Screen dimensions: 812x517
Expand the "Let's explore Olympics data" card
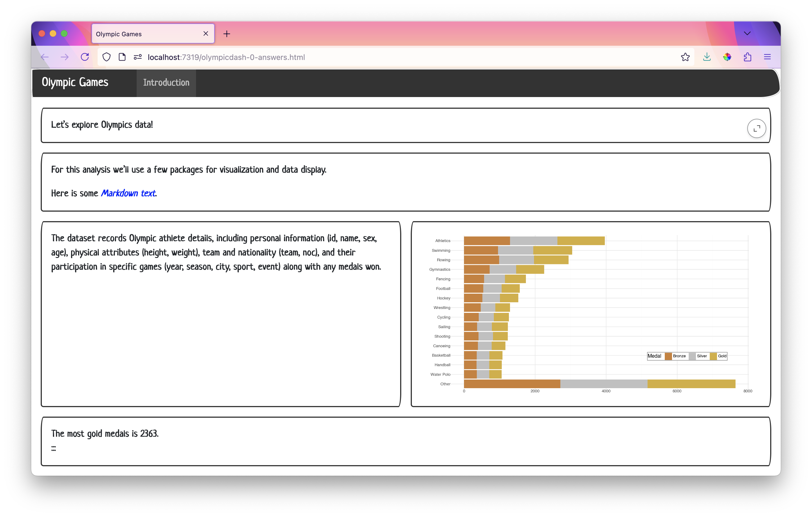click(x=756, y=129)
